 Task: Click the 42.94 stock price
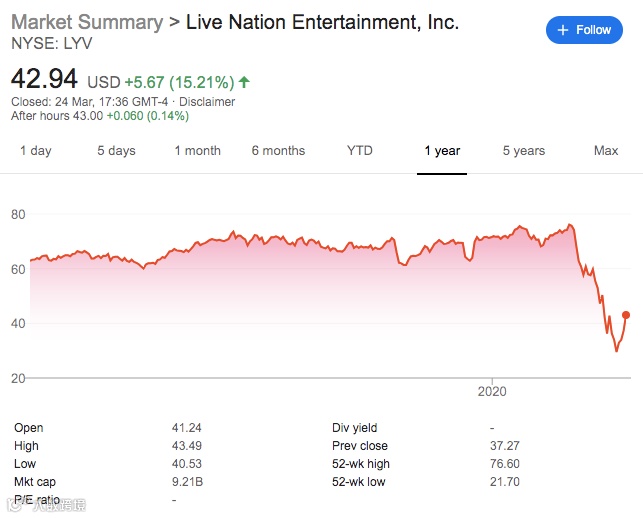[x=44, y=79]
